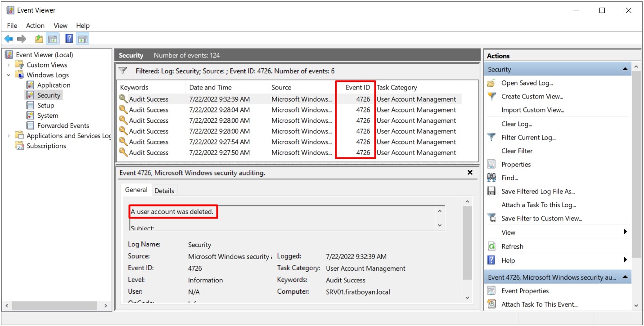Expand the Custom Views tree node

tap(9, 65)
